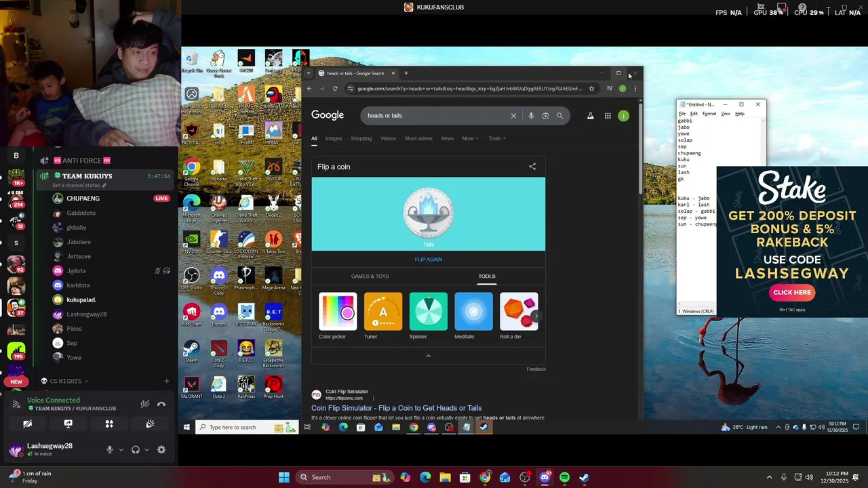Start voice search with the microphone icon
Screen dimensions: 868x488
click(x=531, y=116)
